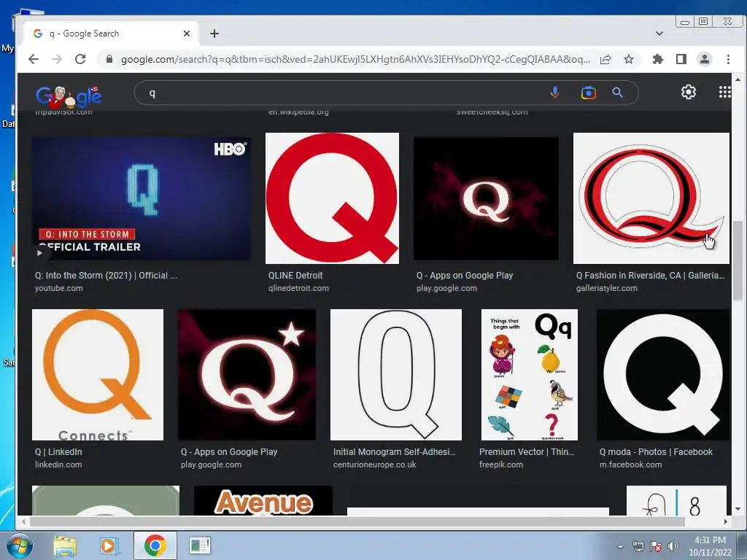Click the 'galleriatyler.com' source text

click(x=606, y=288)
